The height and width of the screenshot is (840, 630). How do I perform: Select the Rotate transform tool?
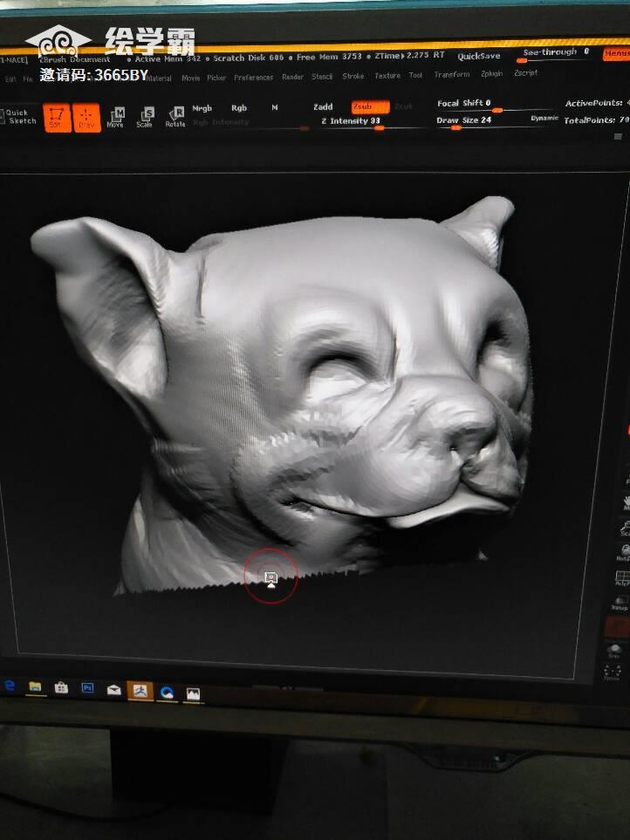(175, 118)
